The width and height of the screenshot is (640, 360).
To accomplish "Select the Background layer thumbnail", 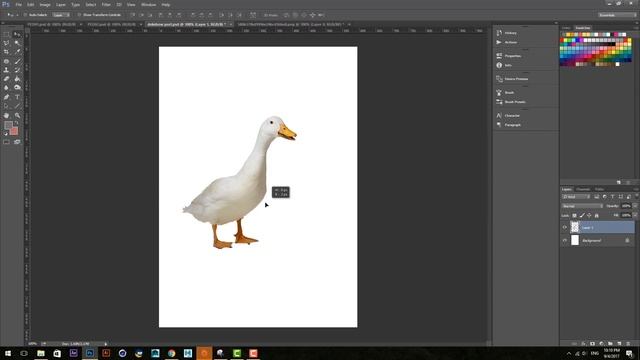I will [575, 240].
